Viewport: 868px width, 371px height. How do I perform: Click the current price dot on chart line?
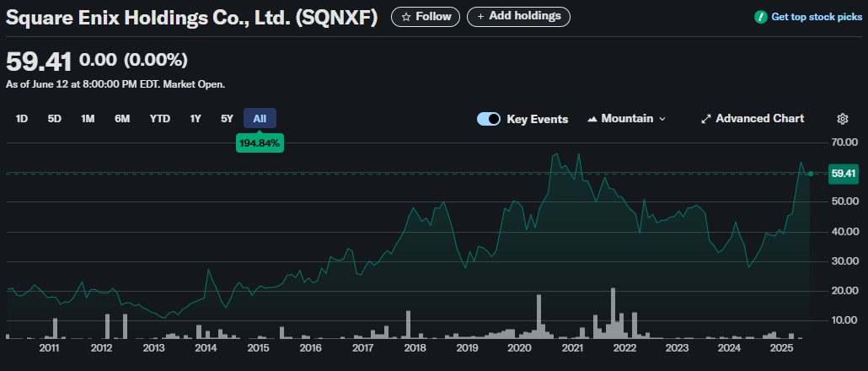(811, 174)
